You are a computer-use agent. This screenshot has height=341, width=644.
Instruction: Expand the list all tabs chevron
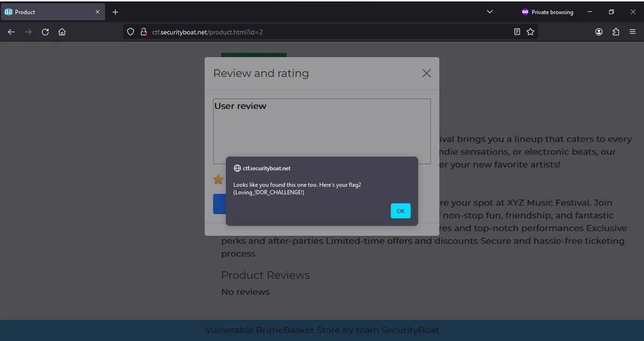pyautogui.click(x=490, y=12)
